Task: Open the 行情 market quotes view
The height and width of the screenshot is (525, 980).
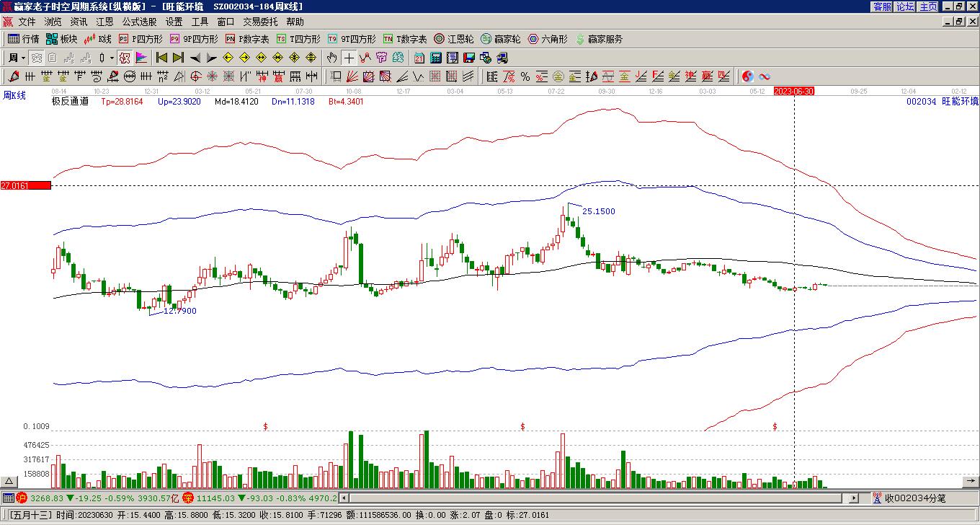Action: coord(24,39)
